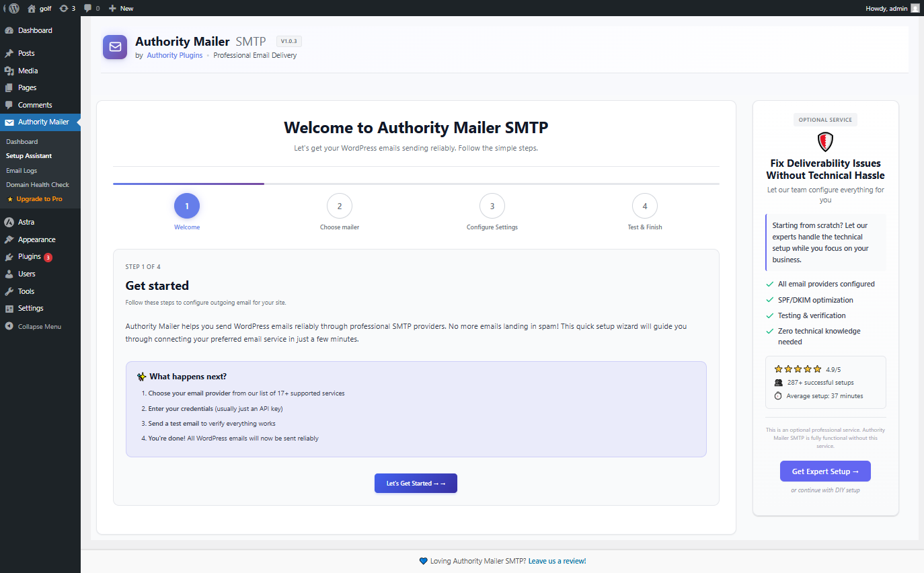Viewport: 924px width, 573px height.
Task: Click the setup wizard progress bar
Action: point(416,184)
